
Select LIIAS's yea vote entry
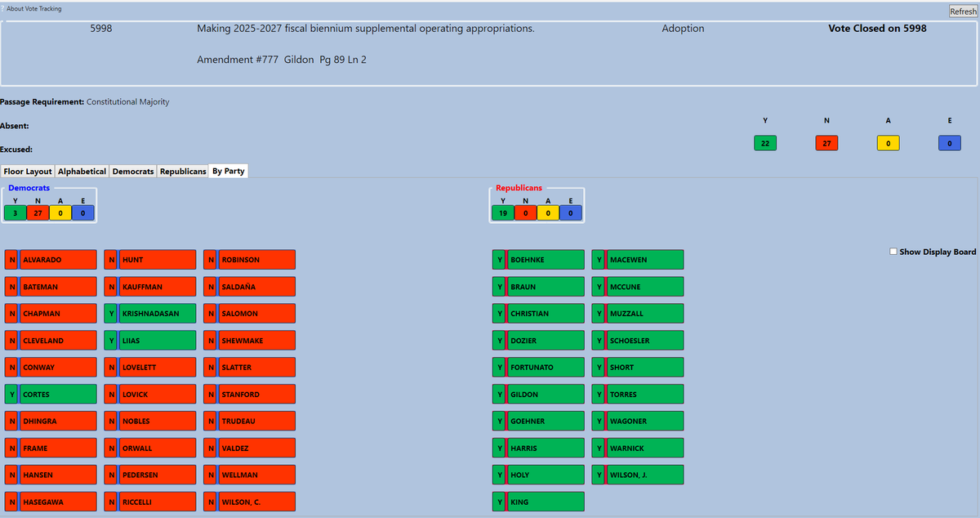click(x=150, y=341)
